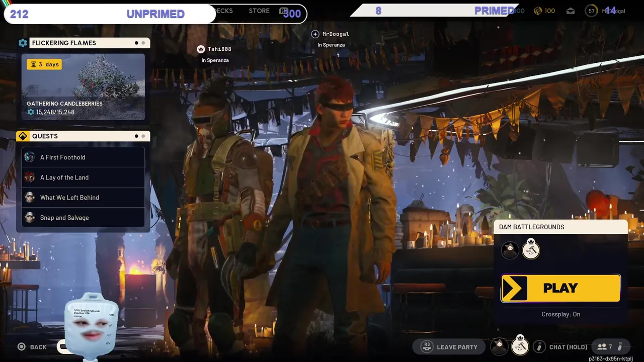Click the R3 button icon in LEAVE PARTY
Viewport: 644px width, 362px height.
coord(427,347)
